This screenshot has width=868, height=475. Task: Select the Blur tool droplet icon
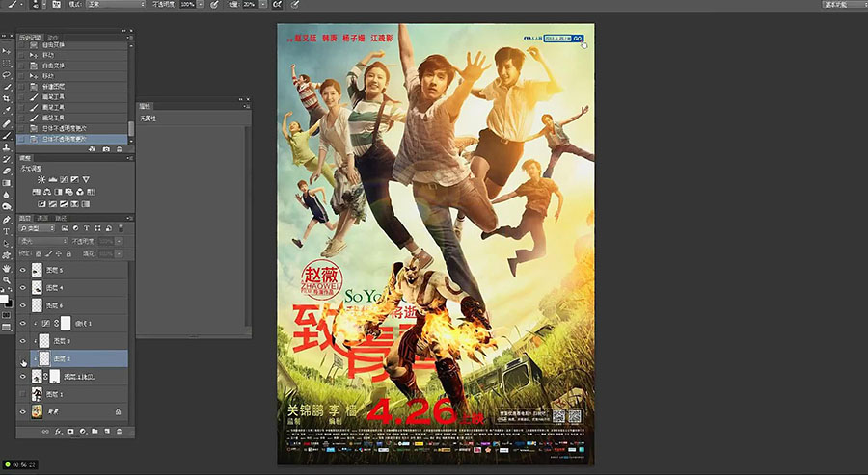coord(7,195)
